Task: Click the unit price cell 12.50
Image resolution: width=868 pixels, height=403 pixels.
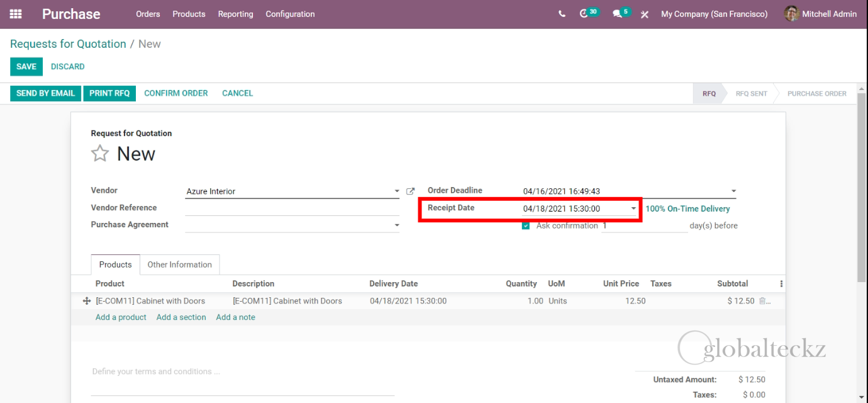Action: tap(635, 301)
